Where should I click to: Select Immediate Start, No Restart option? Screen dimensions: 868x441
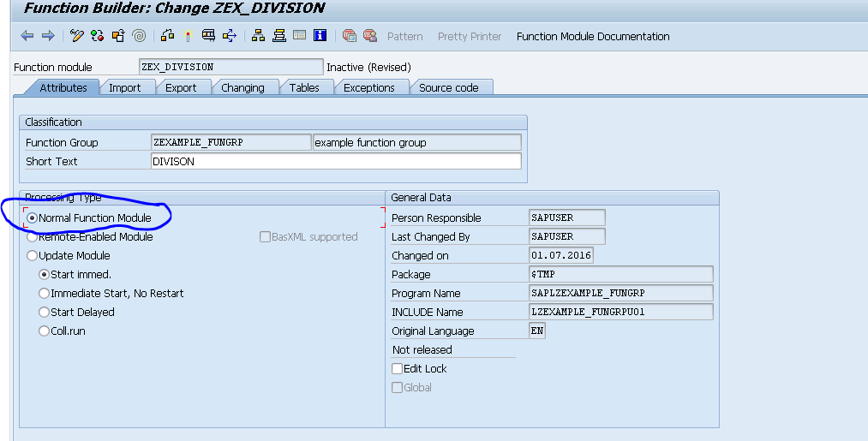pyautogui.click(x=45, y=293)
